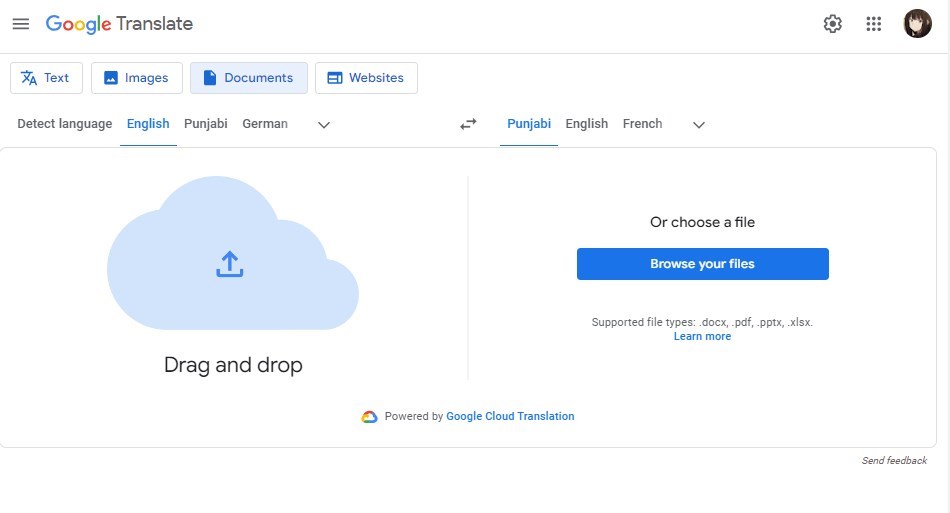Select the Documents tab
The image size is (950, 513).
(249, 78)
